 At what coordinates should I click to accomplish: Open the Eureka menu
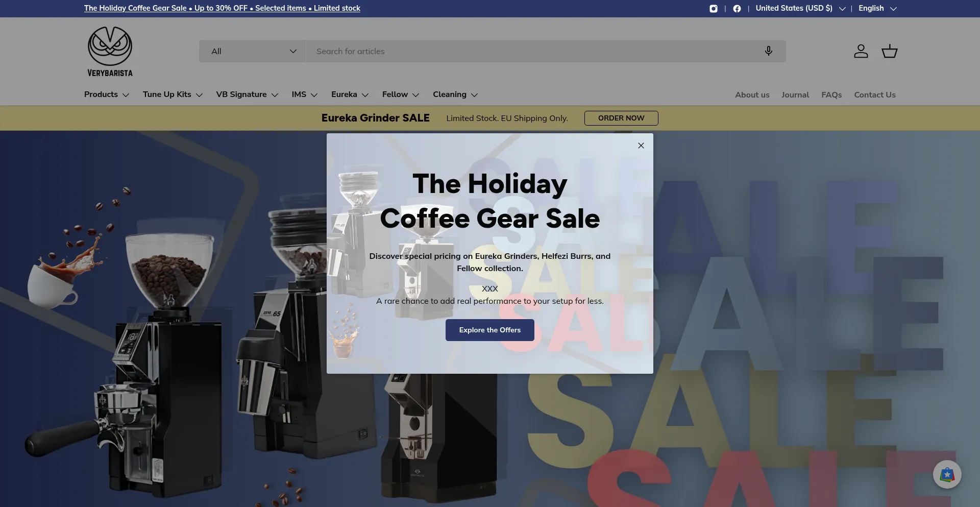pyautogui.click(x=350, y=94)
